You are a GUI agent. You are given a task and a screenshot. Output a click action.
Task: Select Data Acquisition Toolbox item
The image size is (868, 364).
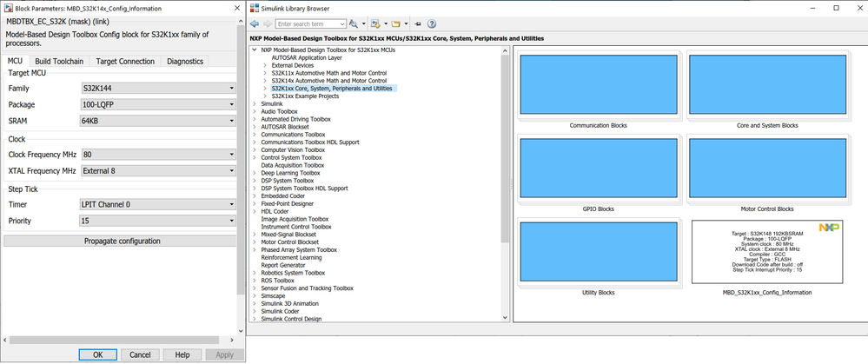[x=292, y=165]
